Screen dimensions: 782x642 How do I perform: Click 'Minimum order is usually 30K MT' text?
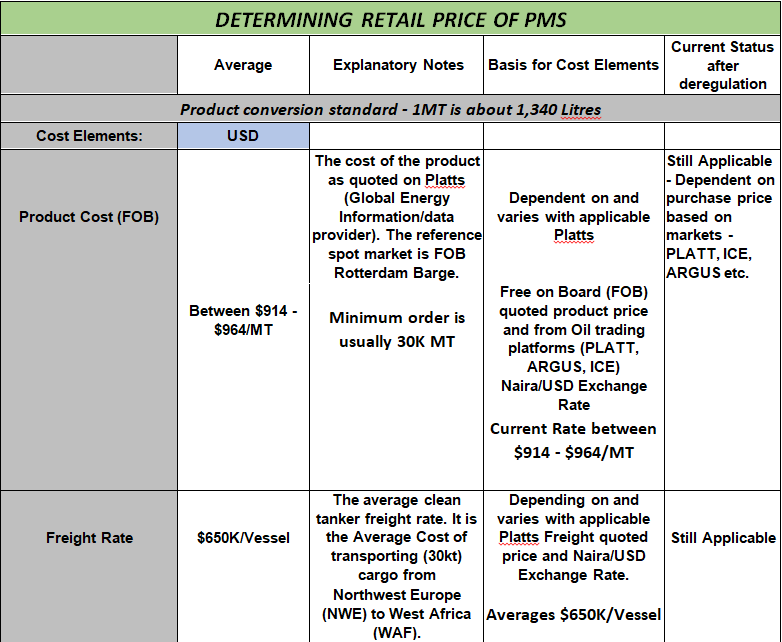coord(397,330)
